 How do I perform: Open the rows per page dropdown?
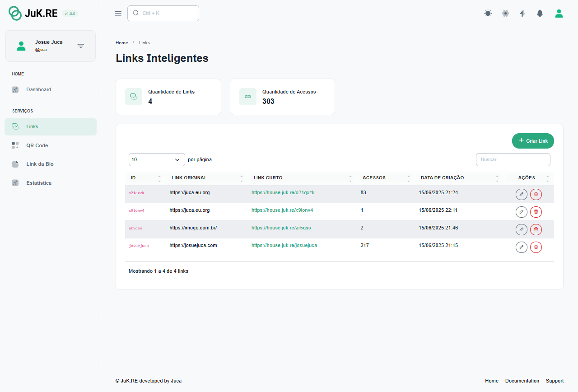(x=157, y=159)
